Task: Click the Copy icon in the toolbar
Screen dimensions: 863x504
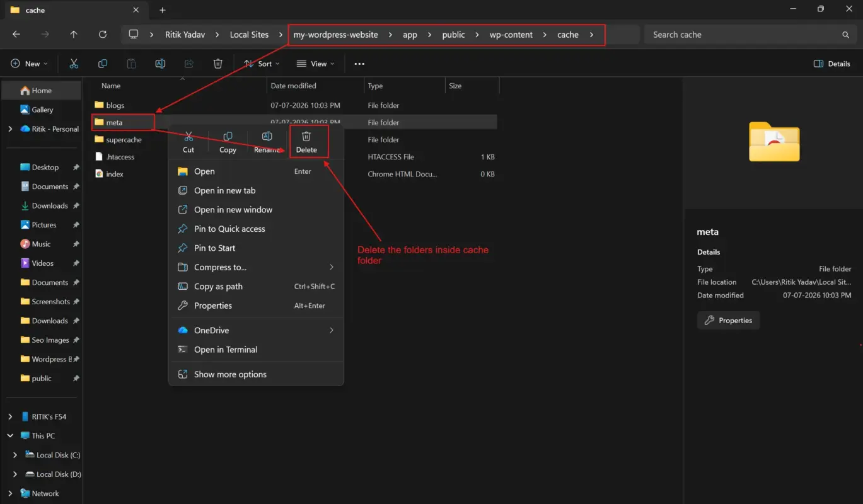Action: pyautogui.click(x=103, y=64)
